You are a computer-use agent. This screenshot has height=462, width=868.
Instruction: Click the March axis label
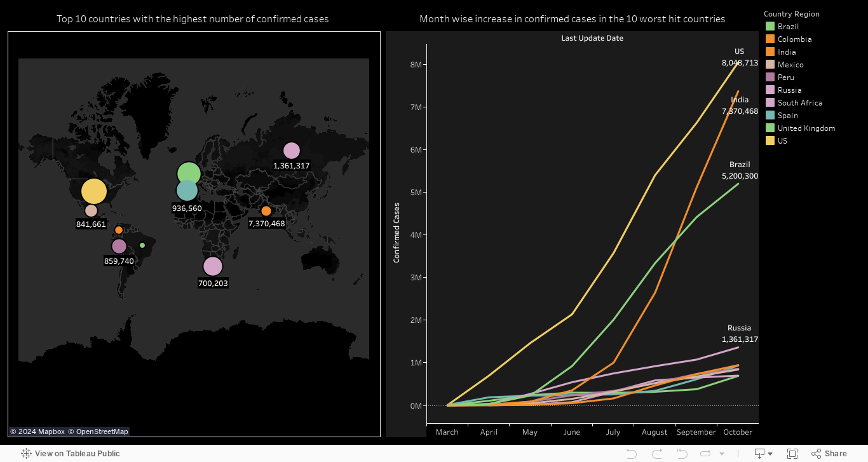coord(447,432)
